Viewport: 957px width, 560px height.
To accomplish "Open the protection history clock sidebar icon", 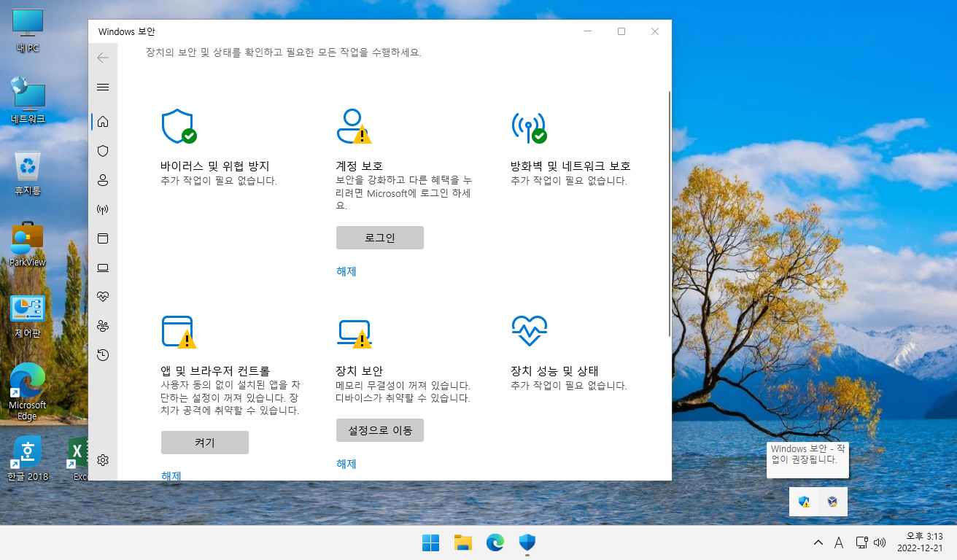I will pyautogui.click(x=103, y=355).
